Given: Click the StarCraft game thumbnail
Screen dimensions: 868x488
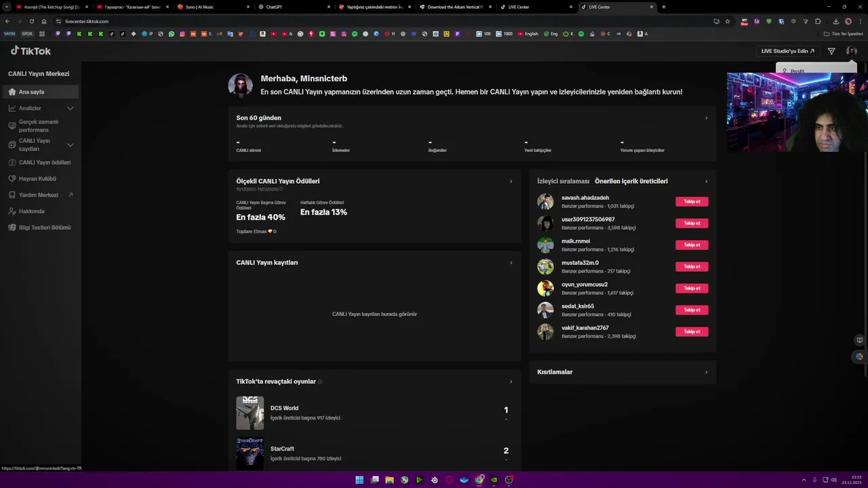Looking at the screenshot, I should (250, 453).
